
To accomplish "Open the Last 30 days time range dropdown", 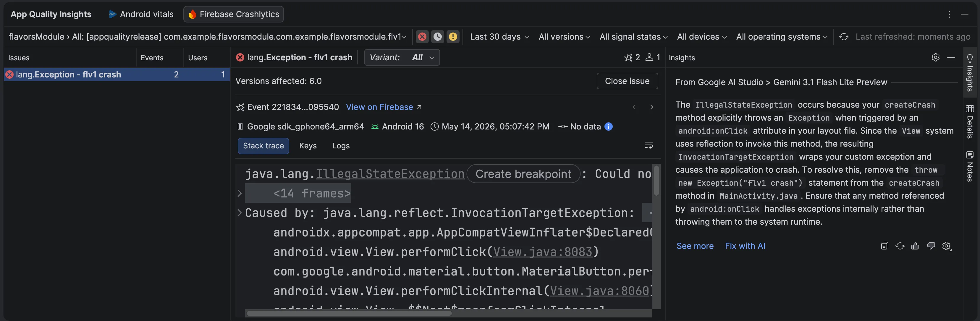I will [x=499, y=37].
